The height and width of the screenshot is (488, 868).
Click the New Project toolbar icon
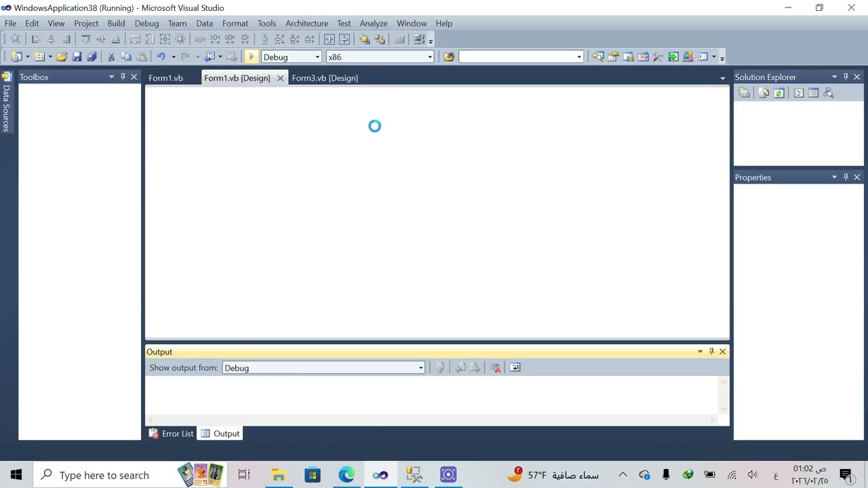pos(16,57)
